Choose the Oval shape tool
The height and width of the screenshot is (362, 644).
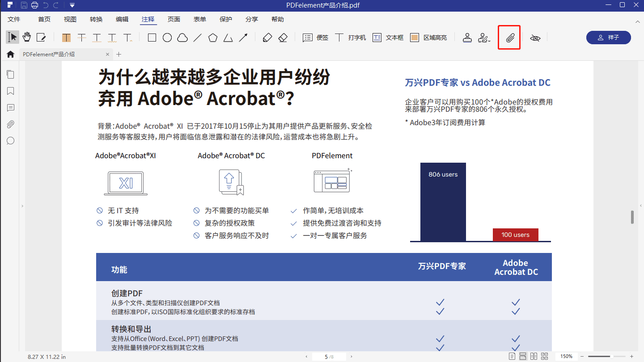click(x=167, y=38)
